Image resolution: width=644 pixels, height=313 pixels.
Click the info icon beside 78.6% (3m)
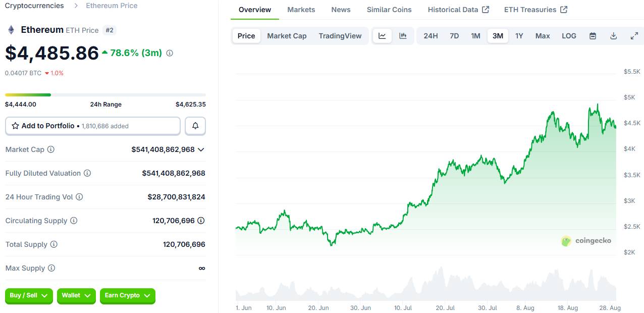[170, 53]
